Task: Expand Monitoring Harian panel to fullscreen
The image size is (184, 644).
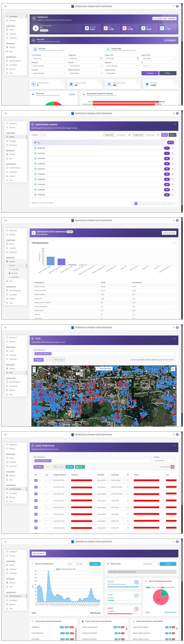Action: click(175, 124)
